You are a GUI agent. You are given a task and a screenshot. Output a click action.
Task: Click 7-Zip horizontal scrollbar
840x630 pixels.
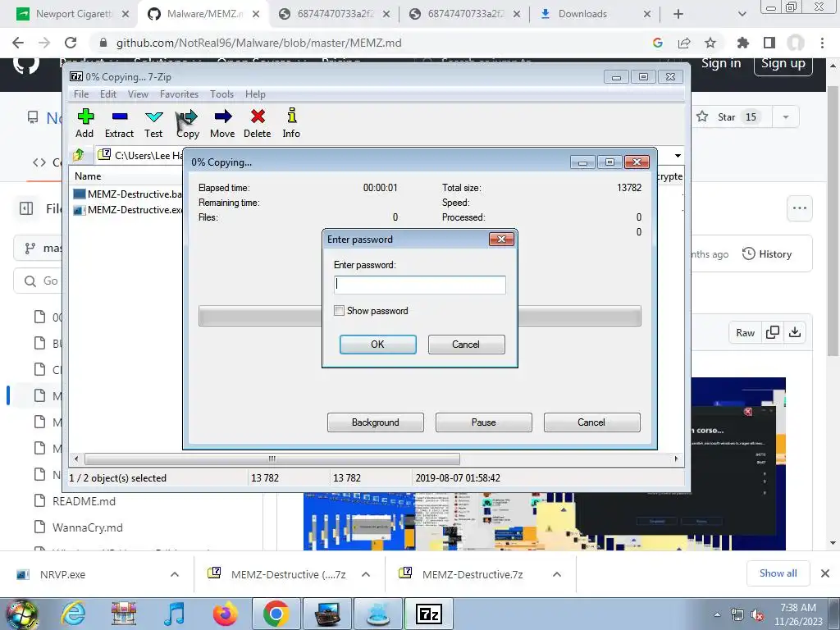click(272, 459)
